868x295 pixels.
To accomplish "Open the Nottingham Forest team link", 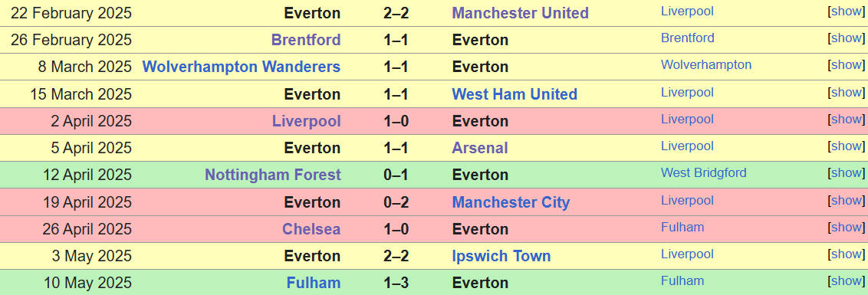I will point(273,175).
